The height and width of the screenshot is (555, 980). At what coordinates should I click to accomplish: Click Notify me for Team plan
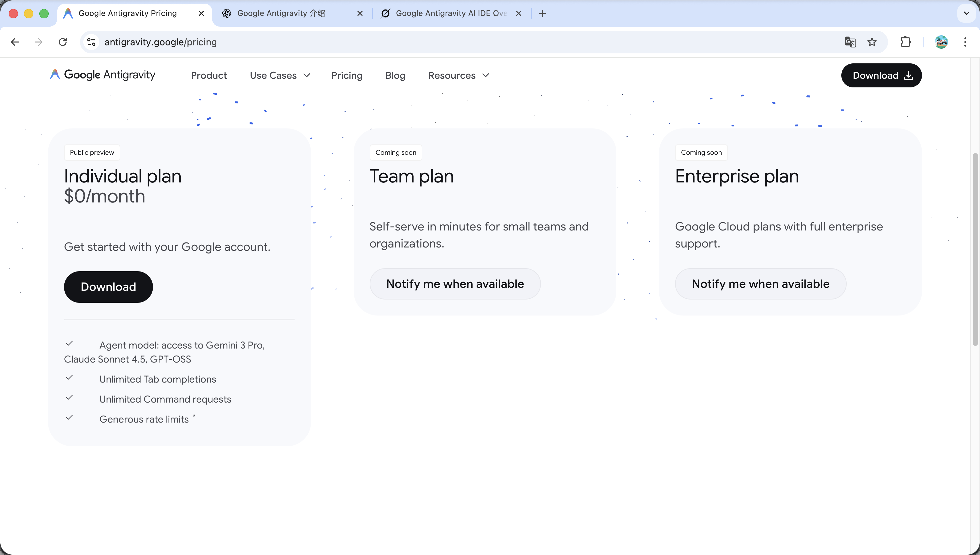455,284
